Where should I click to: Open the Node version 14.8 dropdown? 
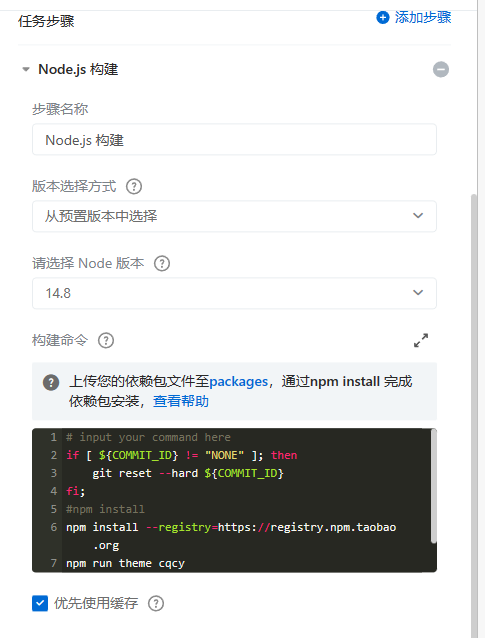pos(234,293)
